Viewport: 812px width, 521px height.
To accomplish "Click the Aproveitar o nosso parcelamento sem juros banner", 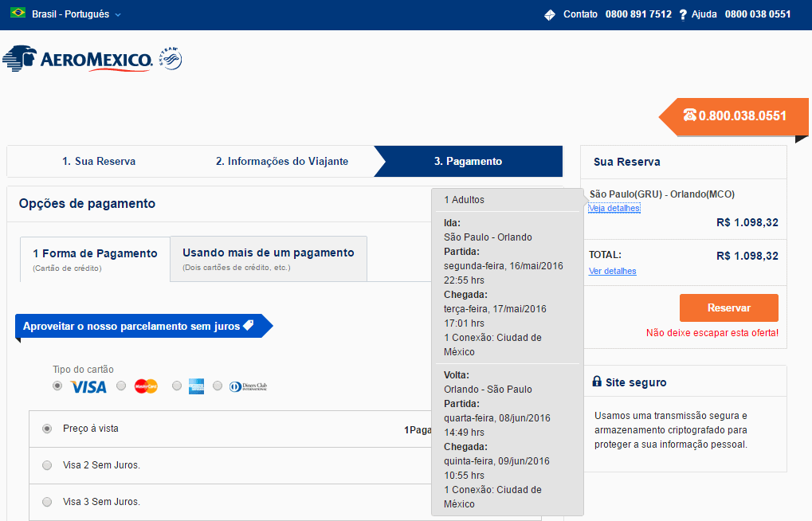I will pyautogui.click(x=143, y=327).
